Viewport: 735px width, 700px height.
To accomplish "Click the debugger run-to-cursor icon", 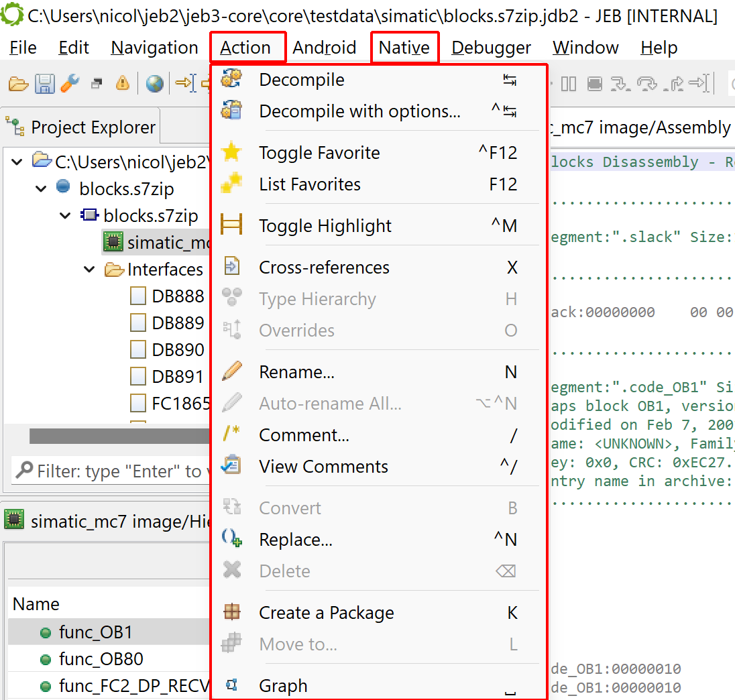I will click(700, 84).
